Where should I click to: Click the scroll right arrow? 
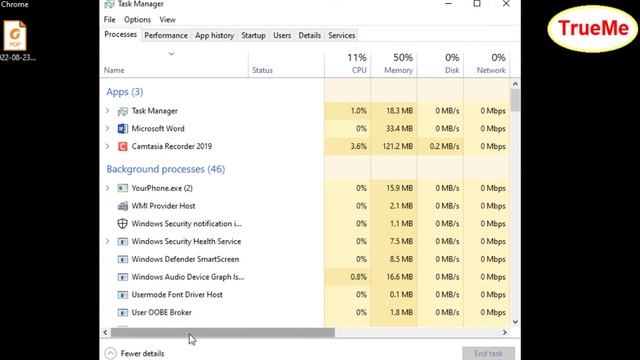coord(505,333)
